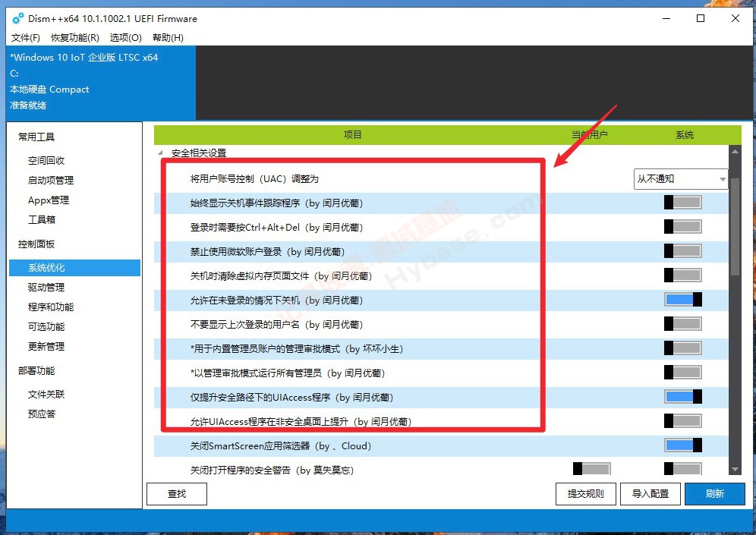Open 启动项管理 in the sidebar
The image size is (756, 535).
pos(51,181)
